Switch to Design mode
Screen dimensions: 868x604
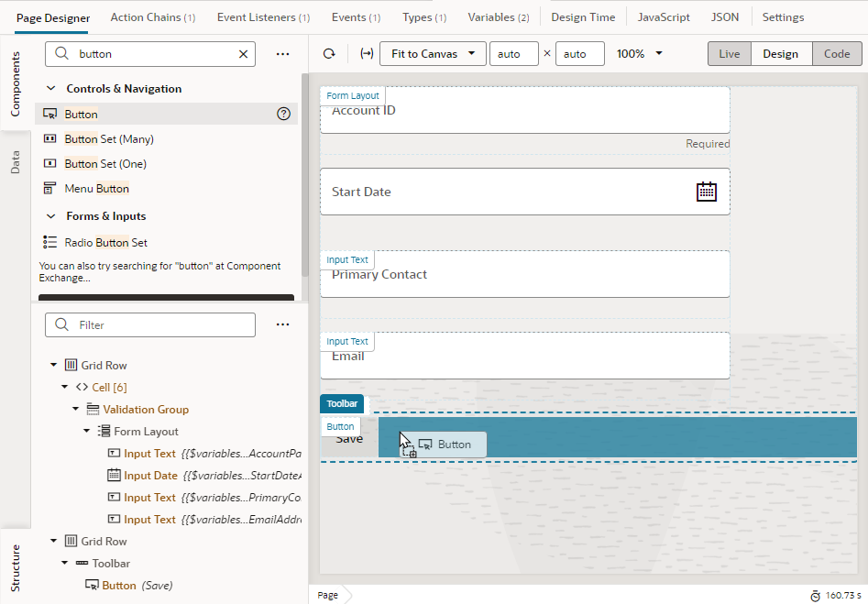(x=781, y=54)
